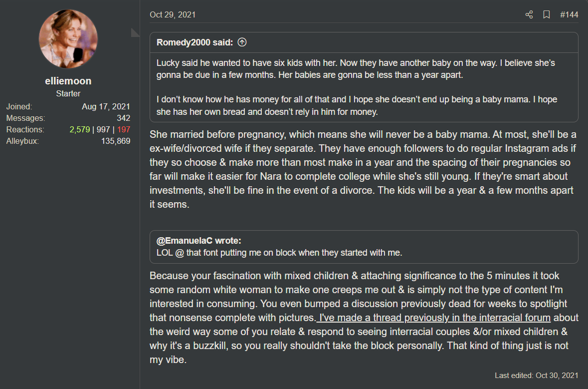The image size is (588, 389).
Task: Click the "Last edited: Oct 30, 2021" timestamp
Action: pos(536,375)
